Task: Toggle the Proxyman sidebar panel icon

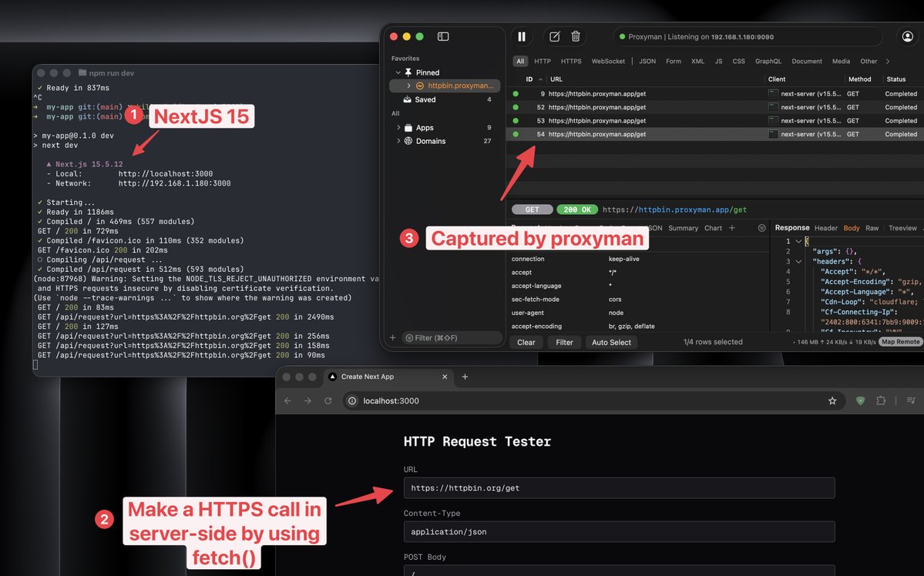Action: click(x=443, y=36)
